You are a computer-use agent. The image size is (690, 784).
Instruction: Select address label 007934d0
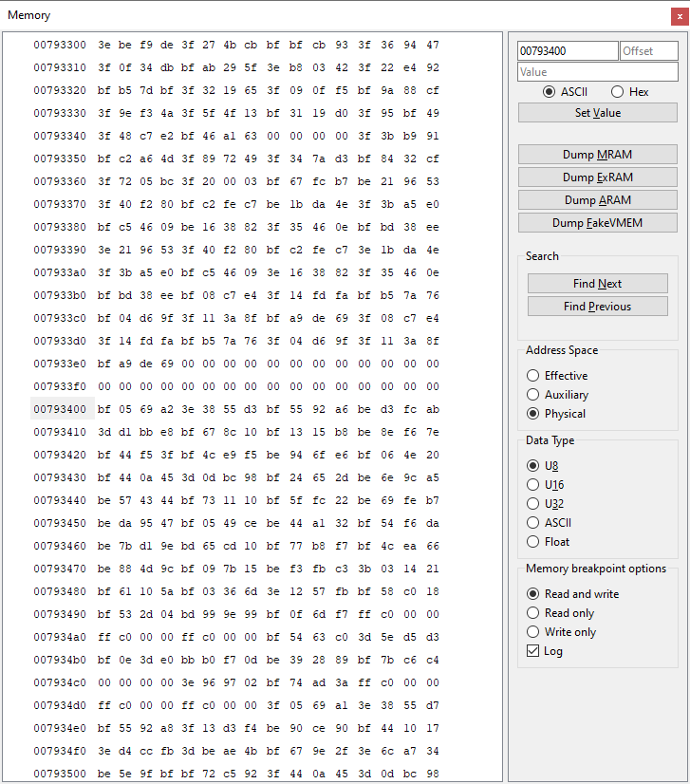click(x=60, y=705)
